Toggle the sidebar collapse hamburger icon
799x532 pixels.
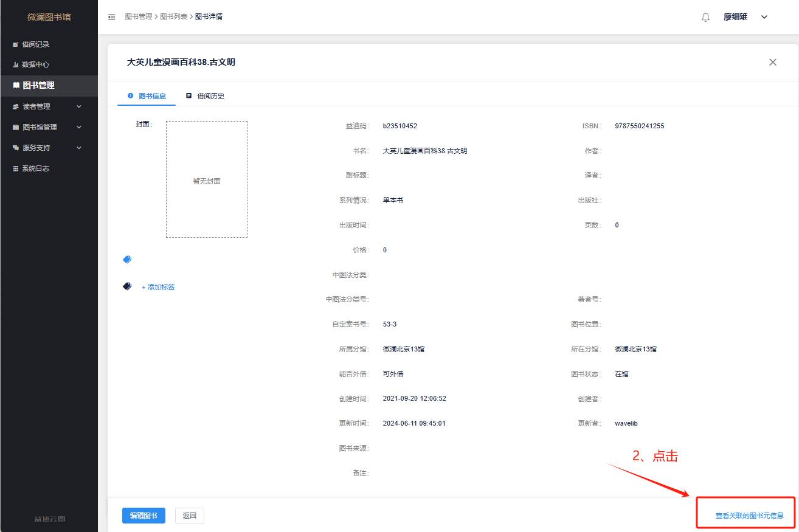[x=111, y=17]
